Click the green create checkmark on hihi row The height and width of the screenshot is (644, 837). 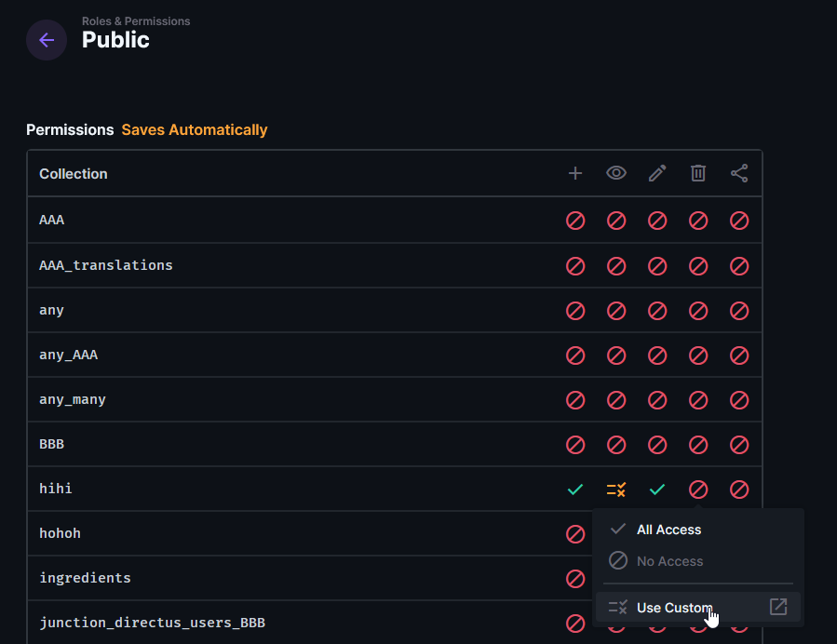click(575, 489)
